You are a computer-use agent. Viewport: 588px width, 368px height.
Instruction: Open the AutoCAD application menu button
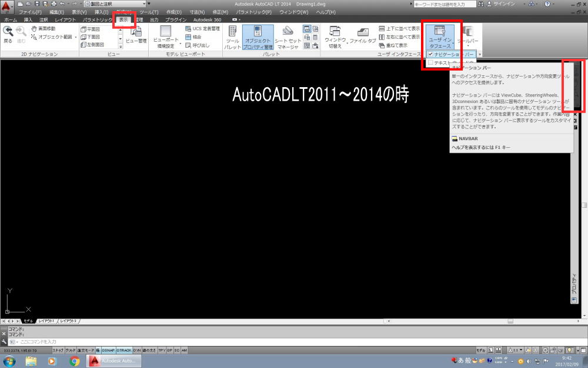6,6
